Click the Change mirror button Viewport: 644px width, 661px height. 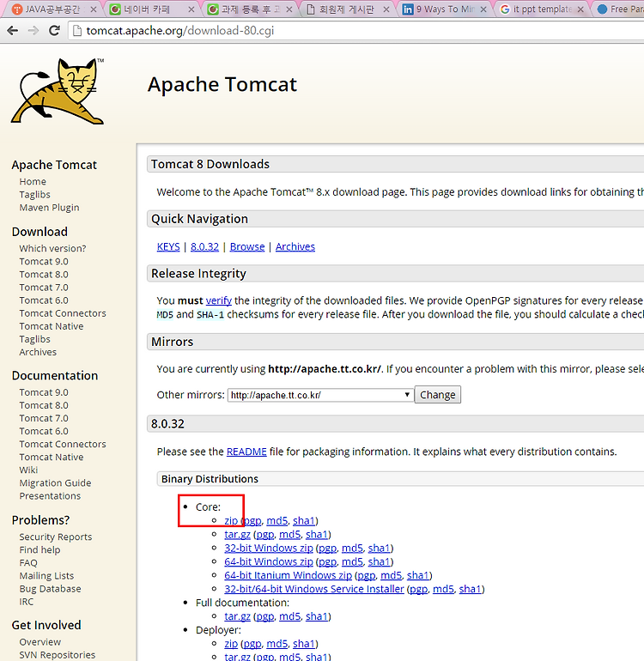coord(437,395)
